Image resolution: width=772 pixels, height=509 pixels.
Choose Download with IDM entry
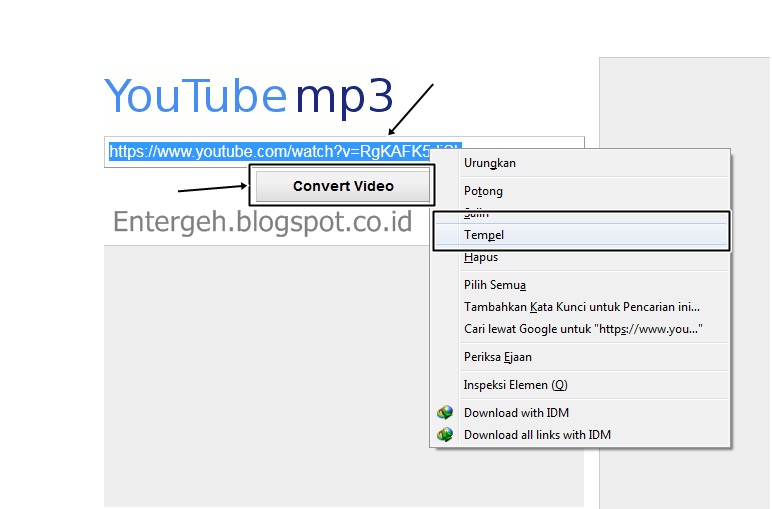point(580,413)
